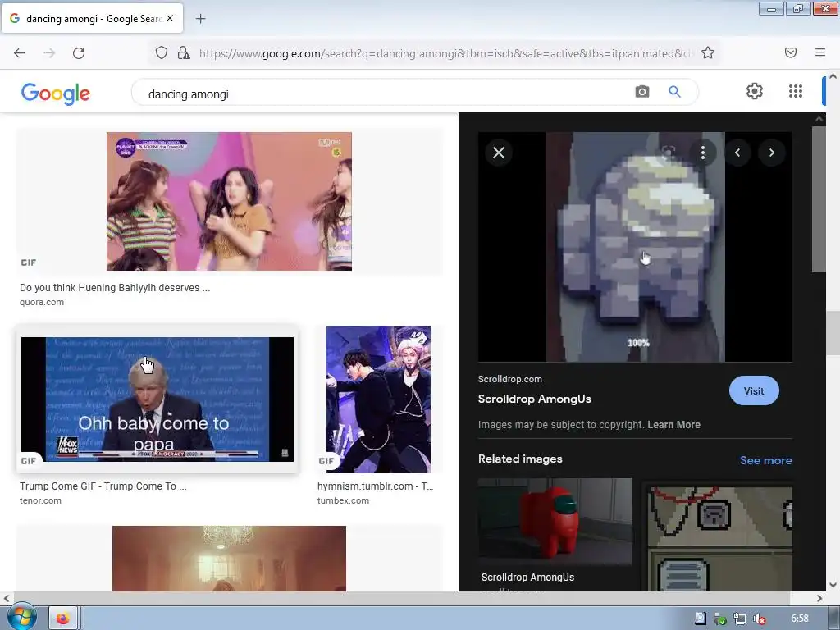This screenshot has width=840, height=630.
Task: Click page scrollbar up arrow
Action: (x=833, y=76)
